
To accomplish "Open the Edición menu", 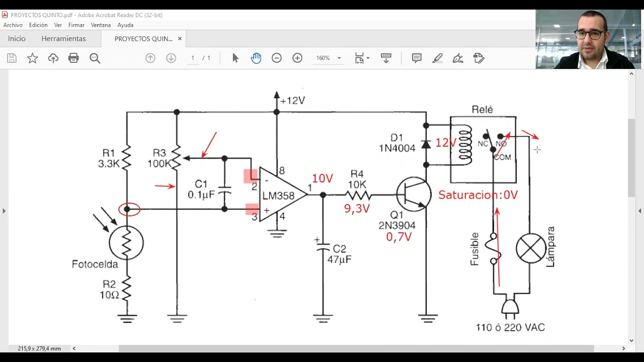I will tap(38, 25).
